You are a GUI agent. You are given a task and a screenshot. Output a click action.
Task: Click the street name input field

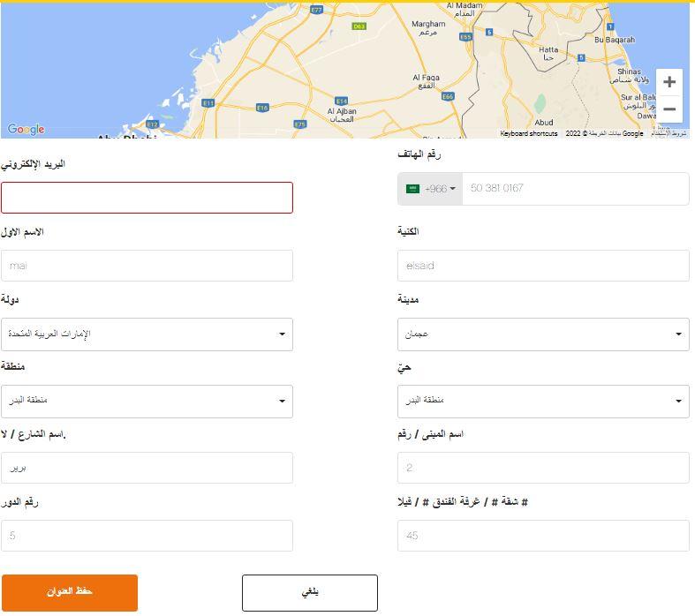(x=147, y=468)
